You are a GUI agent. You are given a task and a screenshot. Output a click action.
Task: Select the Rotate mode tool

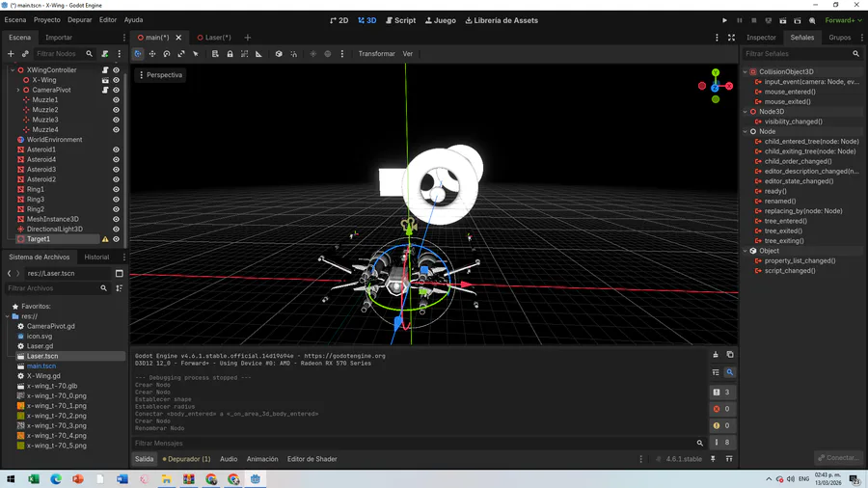(167, 54)
